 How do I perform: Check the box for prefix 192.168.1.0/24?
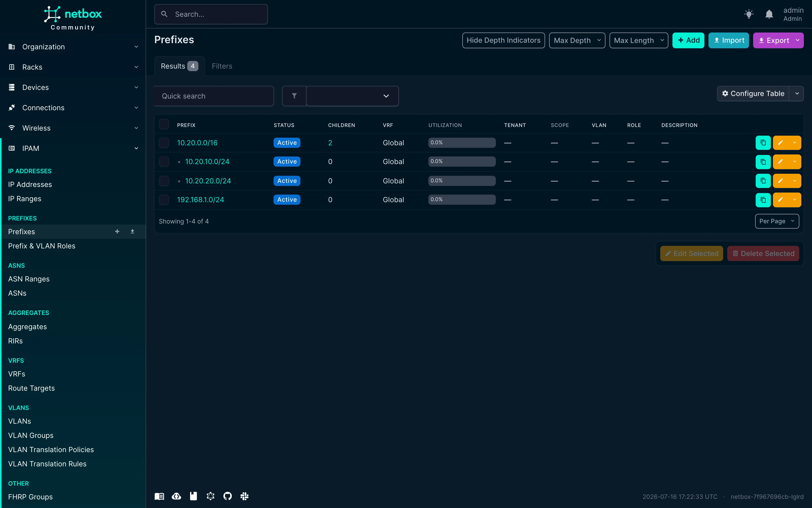click(164, 200)
